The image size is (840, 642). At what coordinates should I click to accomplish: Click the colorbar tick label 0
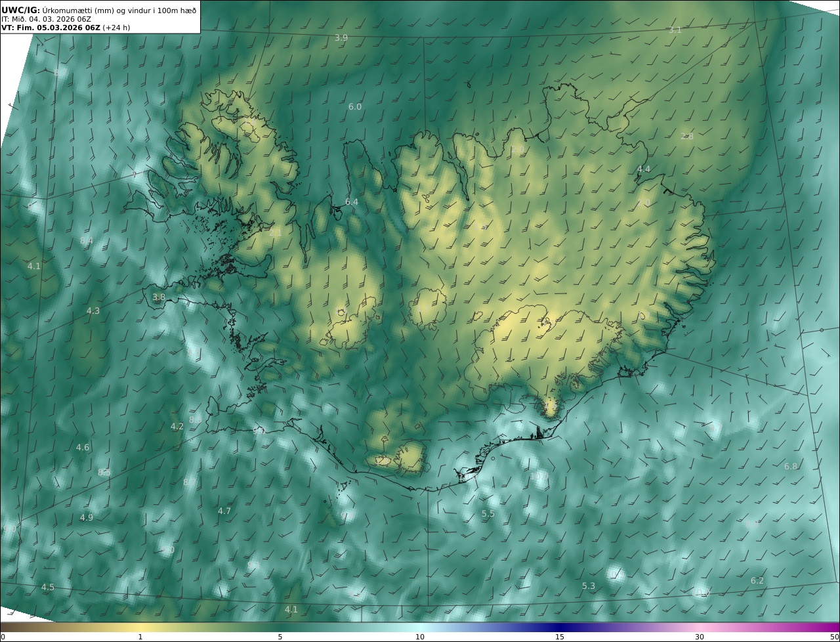3,637
